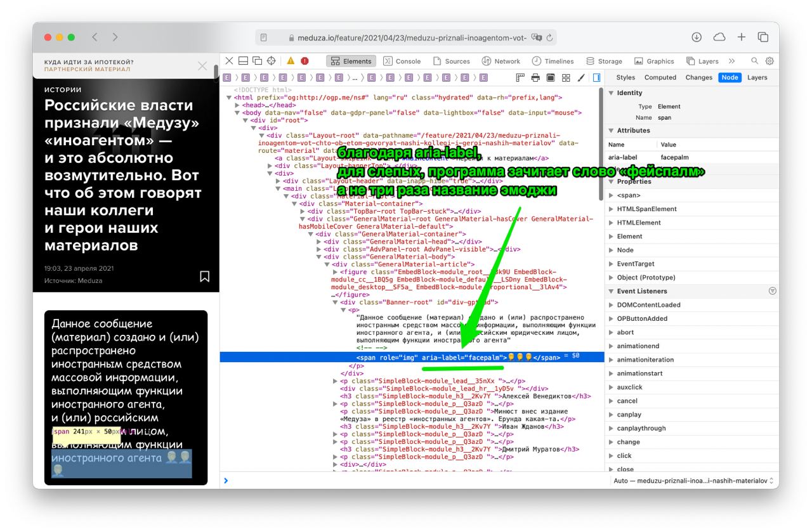Viewport: 812px width, 532px height.
Task: Collapse the html root node
Action: pyautogui.click(x=229, y=98)
